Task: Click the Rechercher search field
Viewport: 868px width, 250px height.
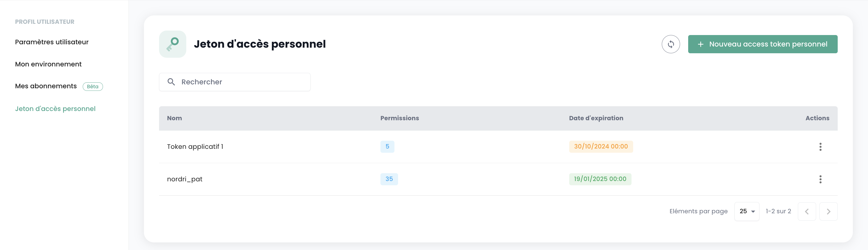Action: [x=243, y=82]
